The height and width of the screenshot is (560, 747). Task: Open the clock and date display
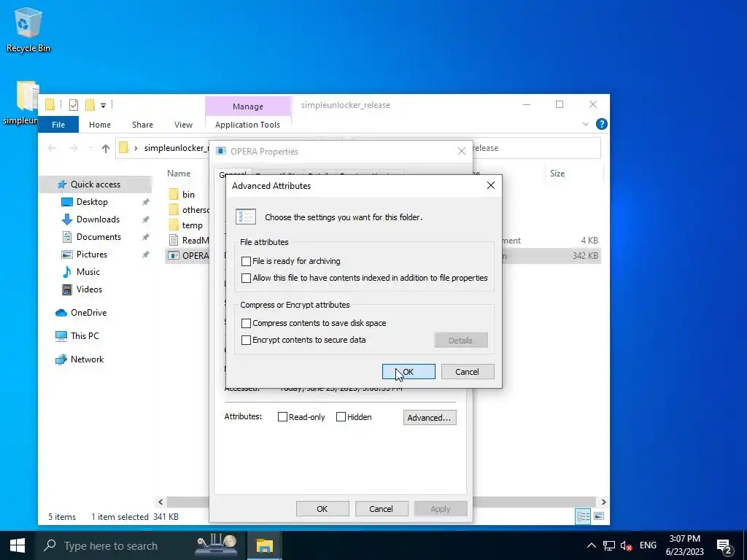[684, 545]
